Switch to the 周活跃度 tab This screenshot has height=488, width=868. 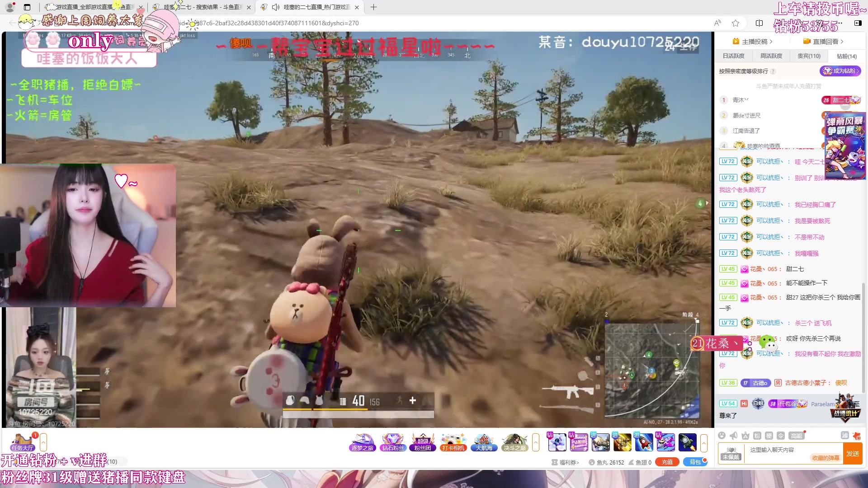point(771,56)
